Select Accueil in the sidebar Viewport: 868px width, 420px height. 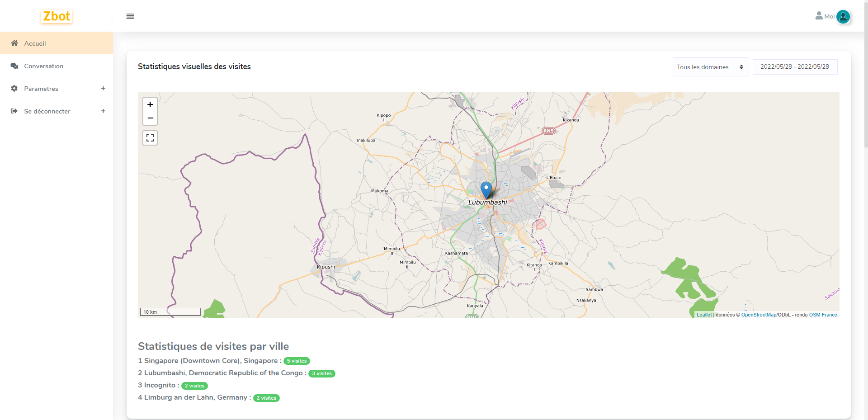[35, 43]
